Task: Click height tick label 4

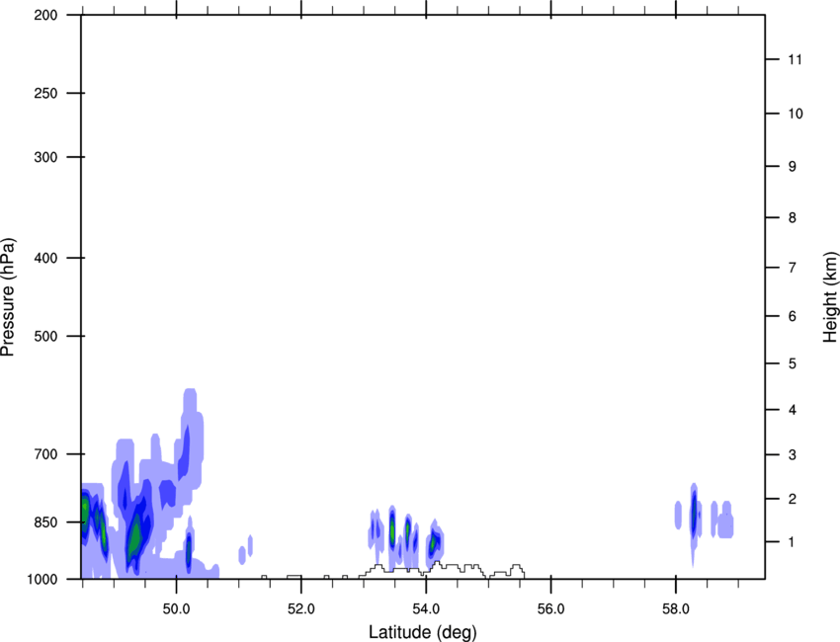Action: tap(793, 410)
